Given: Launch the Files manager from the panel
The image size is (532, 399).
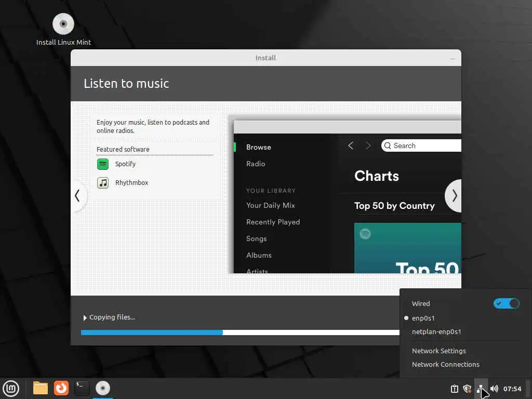Looking at the screenshot, I should pyautogui.click(x=41, y=388).
